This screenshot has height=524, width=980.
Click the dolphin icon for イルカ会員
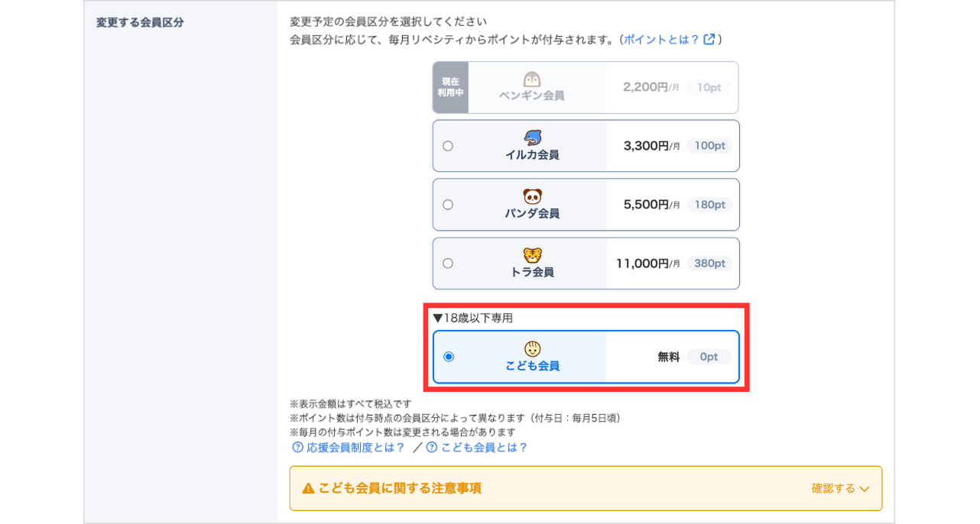coord(533,137)
